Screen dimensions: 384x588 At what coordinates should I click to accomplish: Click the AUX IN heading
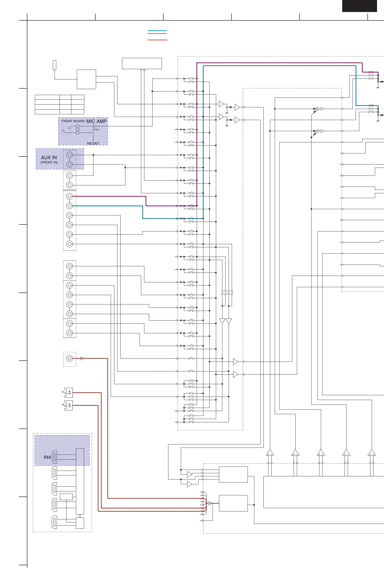pyautogui.click(x=49, y=157)
